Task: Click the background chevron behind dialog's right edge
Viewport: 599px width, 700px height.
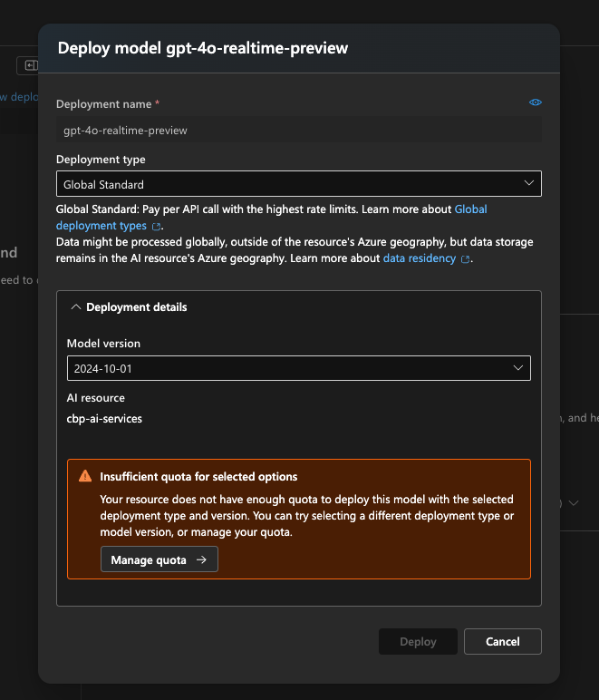Action: 574,503
